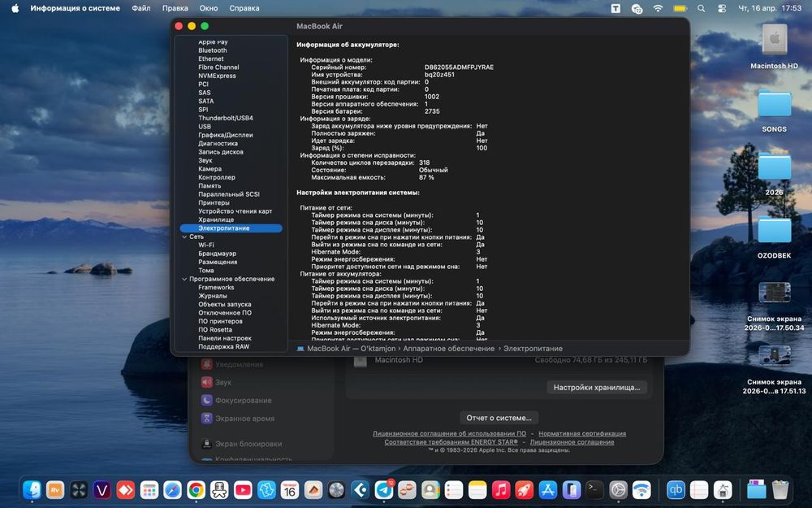Screen dimensions: 812x508
Task: Open Notes app in the Dock
Action: tap(477, 490)
